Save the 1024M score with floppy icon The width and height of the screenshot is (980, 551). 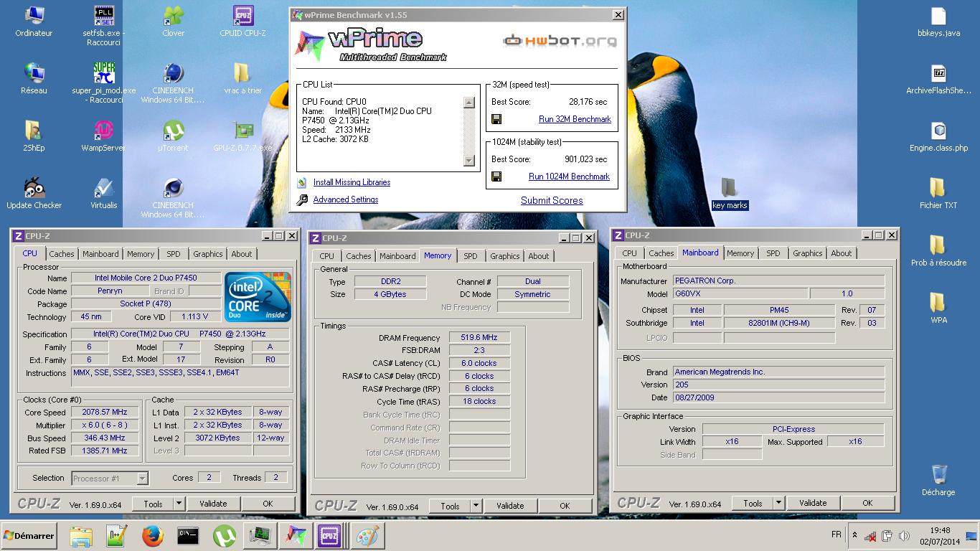click(x=496, y=176)
